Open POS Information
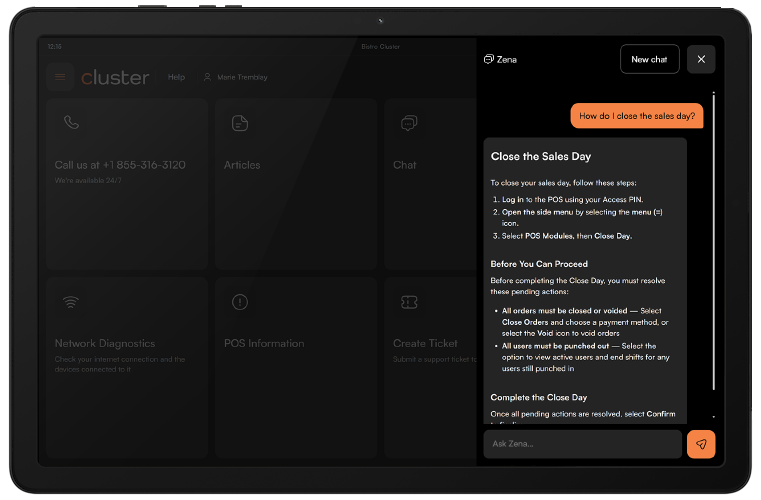This screenshot has height=500, width=761. coord(264,343)
